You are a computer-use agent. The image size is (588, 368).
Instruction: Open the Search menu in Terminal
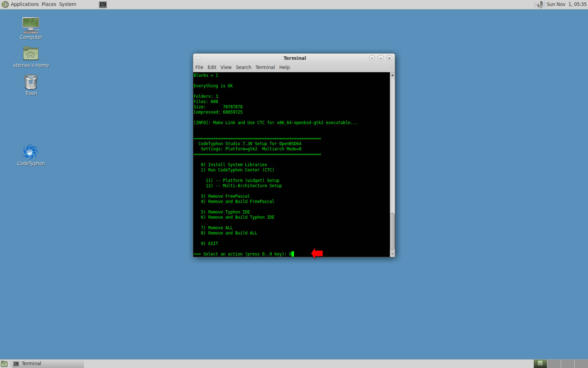click(x=244, y=67)
